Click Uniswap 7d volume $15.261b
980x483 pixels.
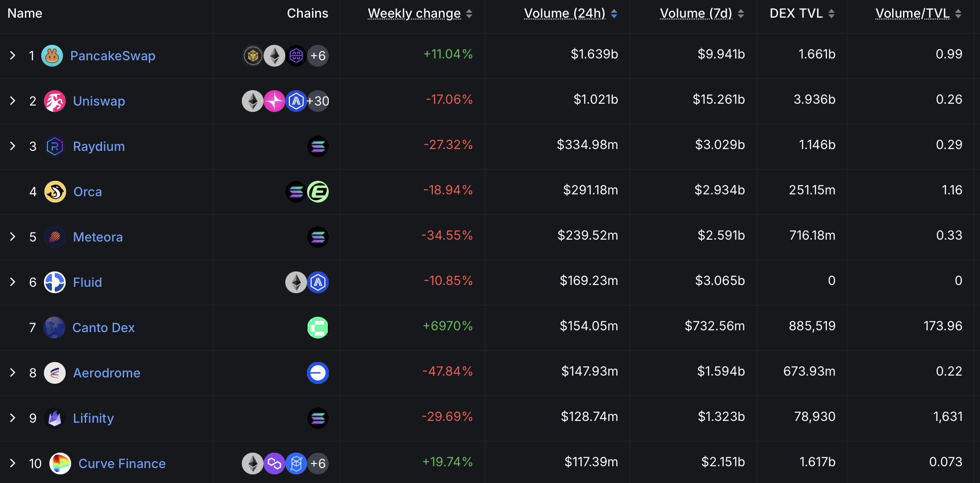[719, 99]
